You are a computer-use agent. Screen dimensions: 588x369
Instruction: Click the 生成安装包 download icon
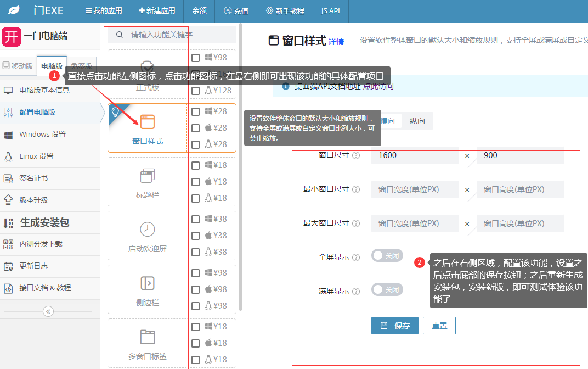(8, 223)
